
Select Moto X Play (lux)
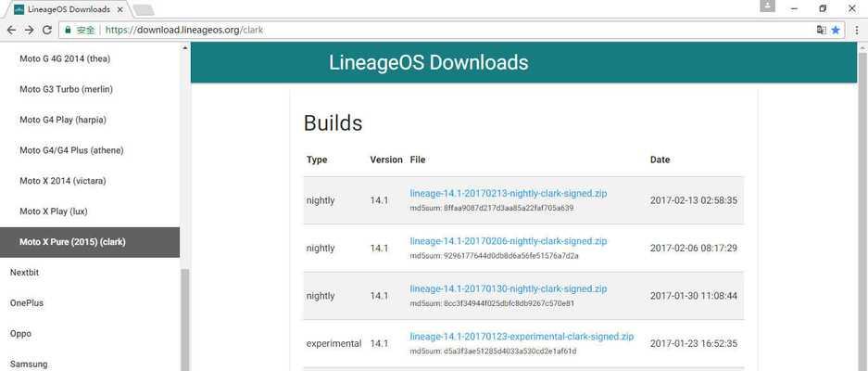click(54, 211)
